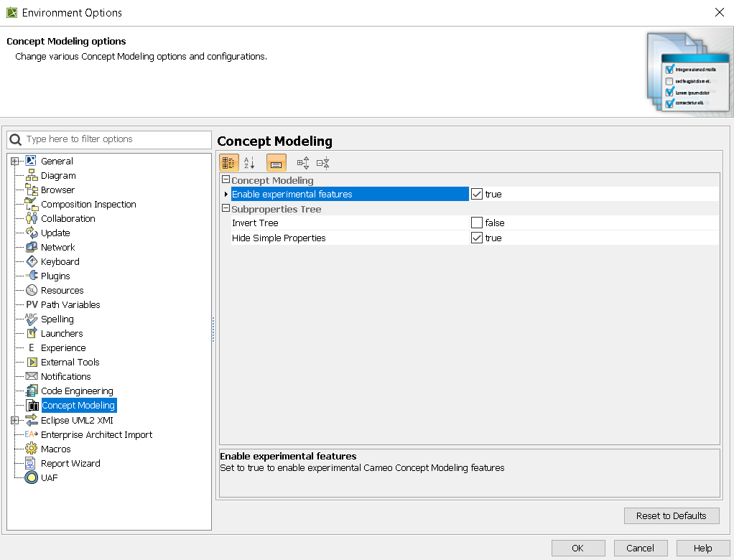Collapse the Subproperties Tree group
The height and width of the screenshot is (560, 734).
click(x=226, y=209)
